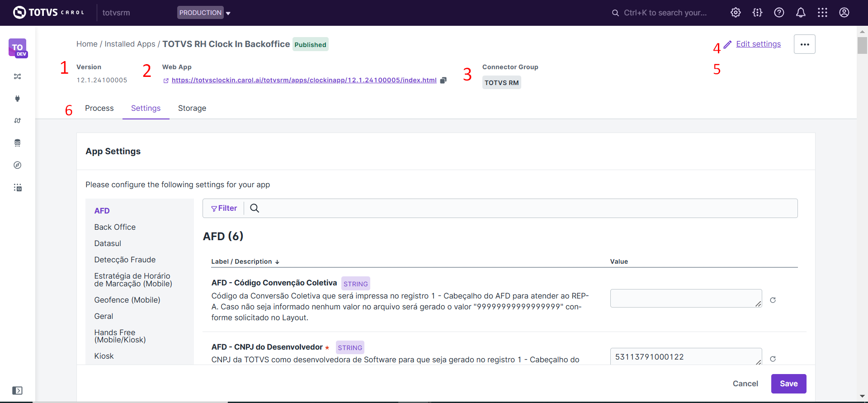Open the sidebar icon between plug and database
The width and height of the screenshot is (868, 403).
click(x=18, y=121)
